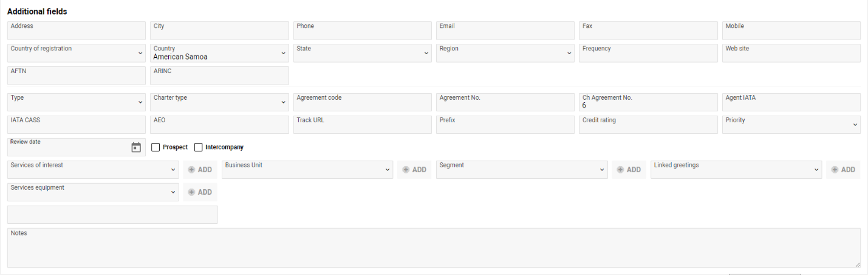
Task: Expand the State dropdown
Action: click(363, 53)
